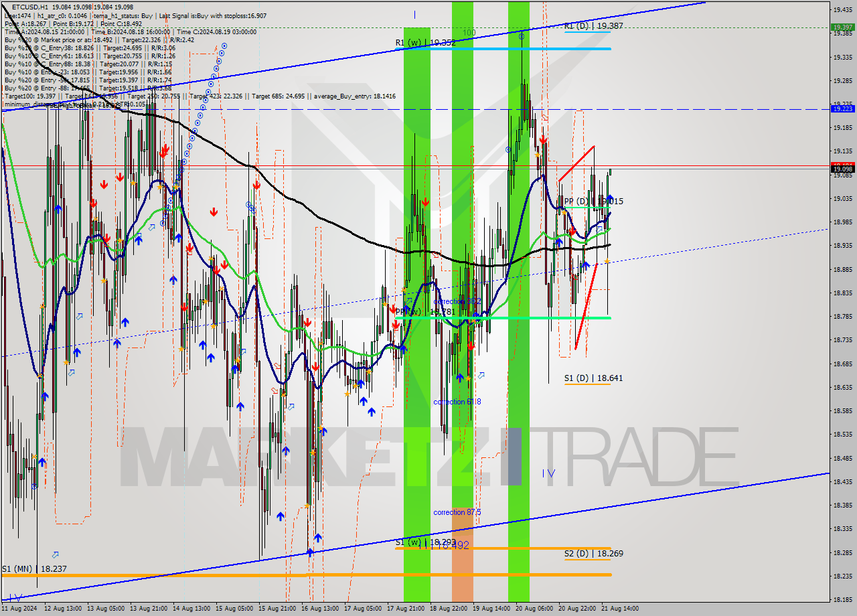The image size is (857, 616).
Task: Click the 'correction 61.8' Fibonacci label
Action: 457,402
